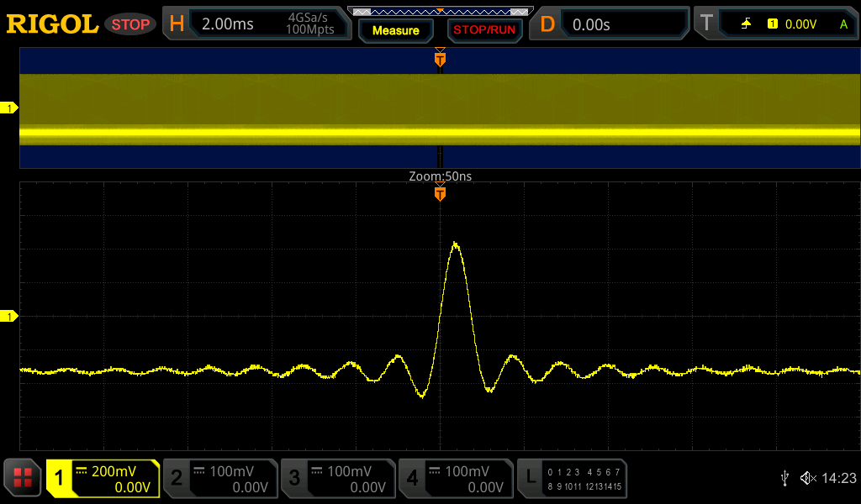This screenshot has width=861, height=504.
Task: Toggle channel 2 on
Action: (x=219, y=479)
